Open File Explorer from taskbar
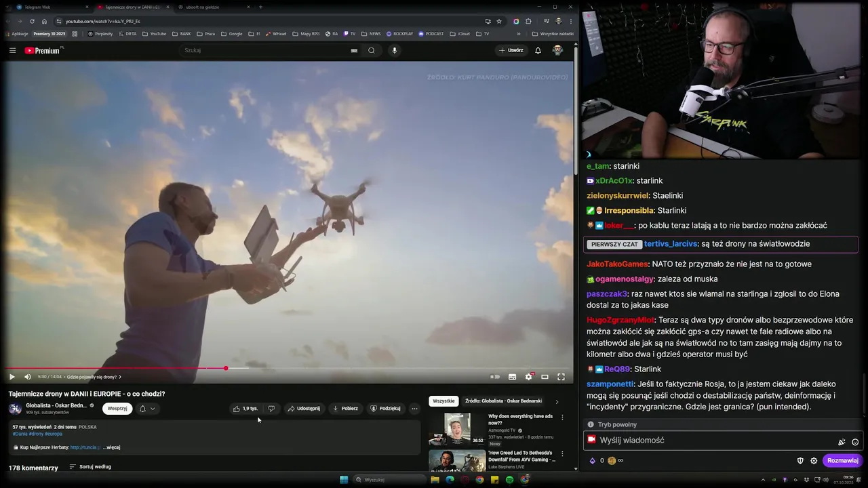Image resolution: width=868 pixels, height=488 pixels. tap(435, 480)
